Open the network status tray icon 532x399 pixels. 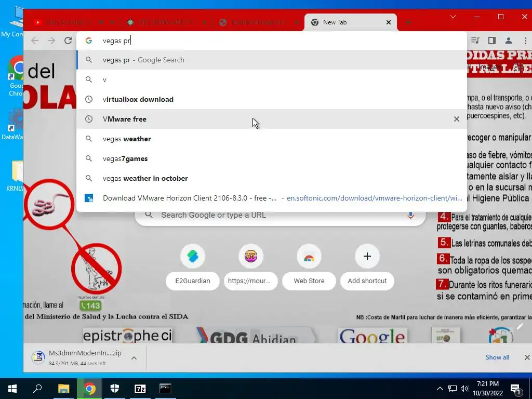tap(453, 389)
